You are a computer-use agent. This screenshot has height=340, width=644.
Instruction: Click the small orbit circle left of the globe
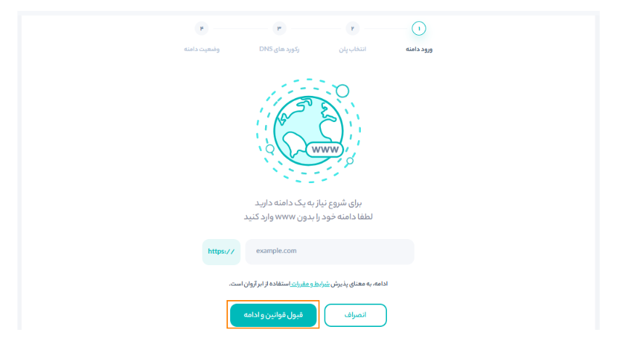pos(270,149)
